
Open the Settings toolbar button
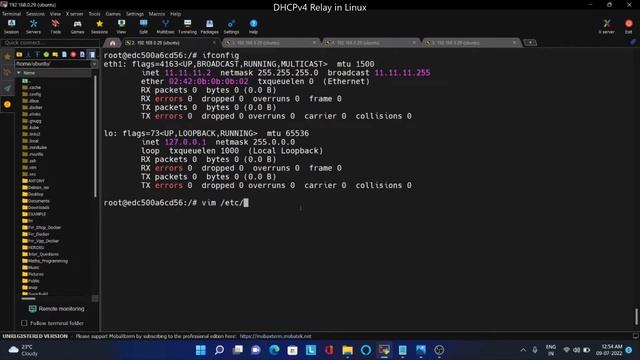231,27
